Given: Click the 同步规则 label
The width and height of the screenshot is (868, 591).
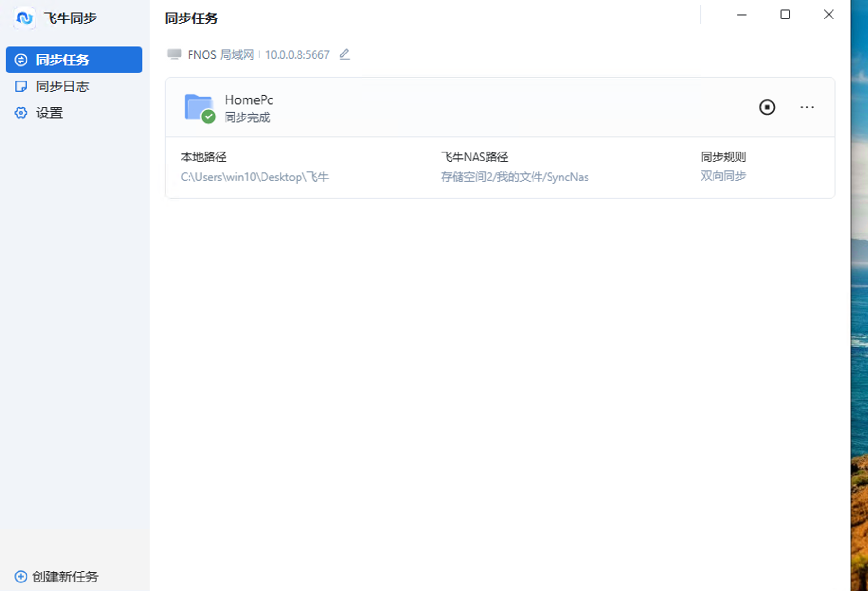Looking at the screenshot, I should [x=723, y=157].
